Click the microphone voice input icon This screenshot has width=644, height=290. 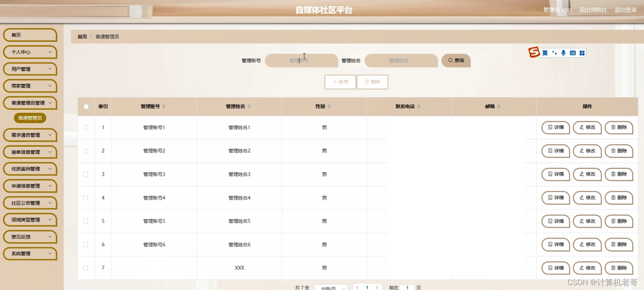pos(563,53)
